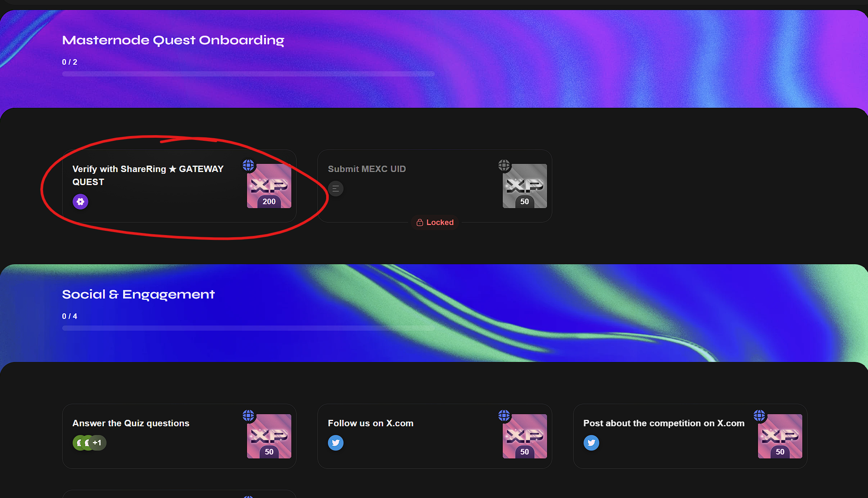Click Social & Engagement progress bar
The height and width of the screenshot is (498, 868).
[248, 328]
